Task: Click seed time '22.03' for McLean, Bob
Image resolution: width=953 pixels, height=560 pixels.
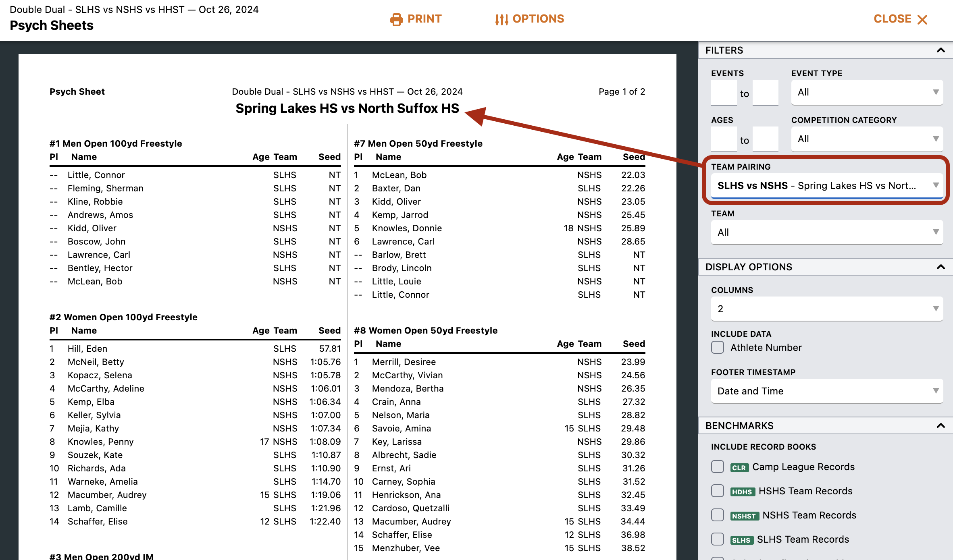Action: pos(633,175)
